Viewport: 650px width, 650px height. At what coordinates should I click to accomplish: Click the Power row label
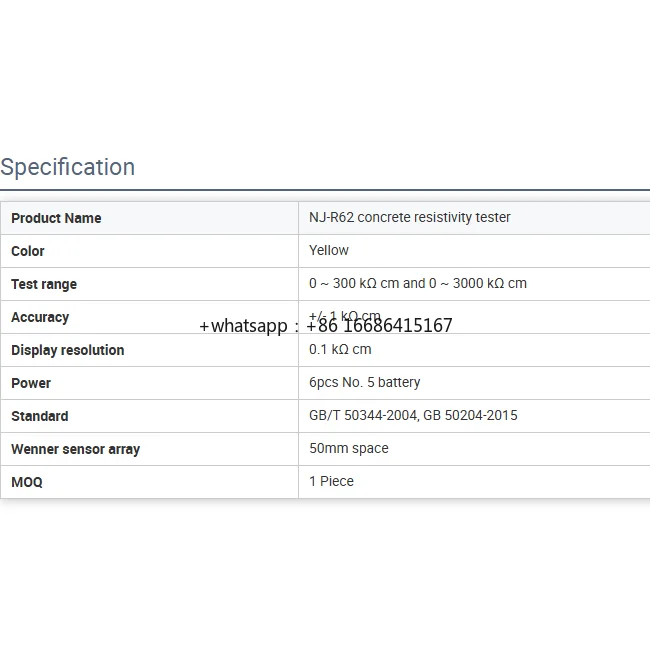tap(31, 383)
